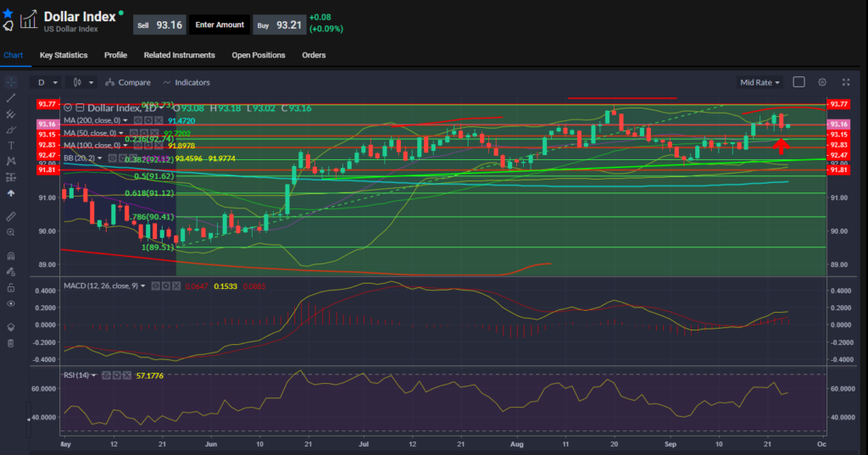Image resolution: width=868 pixels, height=455 pixels.
Task: Click the favorite star icon
Action: pos(8,13)
